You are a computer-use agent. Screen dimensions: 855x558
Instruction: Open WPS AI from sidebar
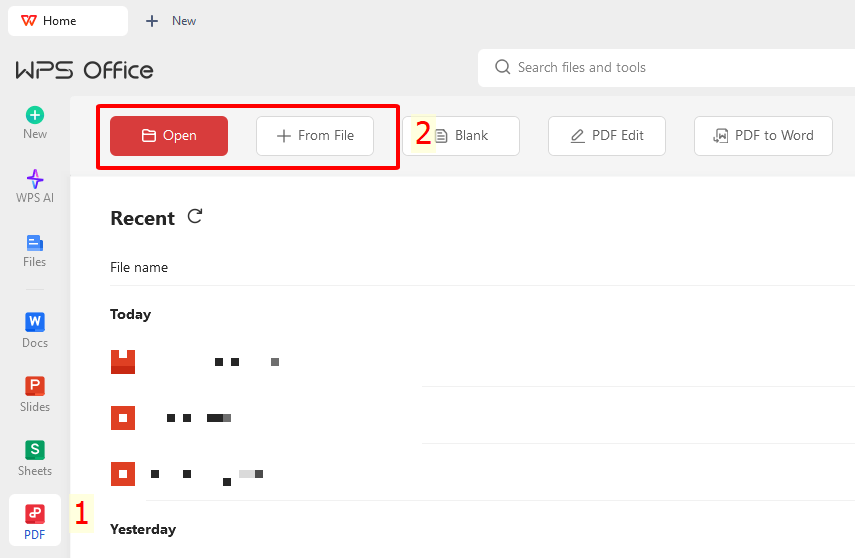click(35, 179)
